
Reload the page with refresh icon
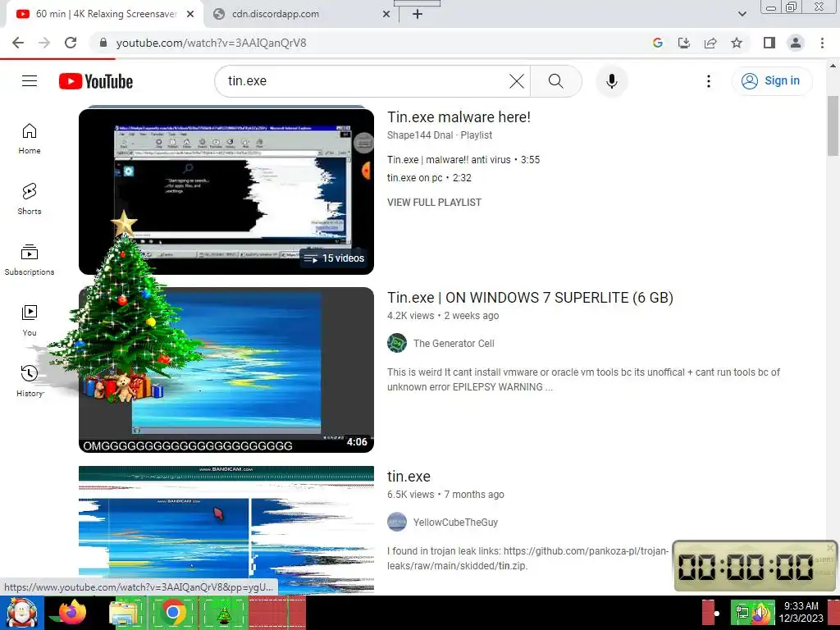(x=71, y=43)
